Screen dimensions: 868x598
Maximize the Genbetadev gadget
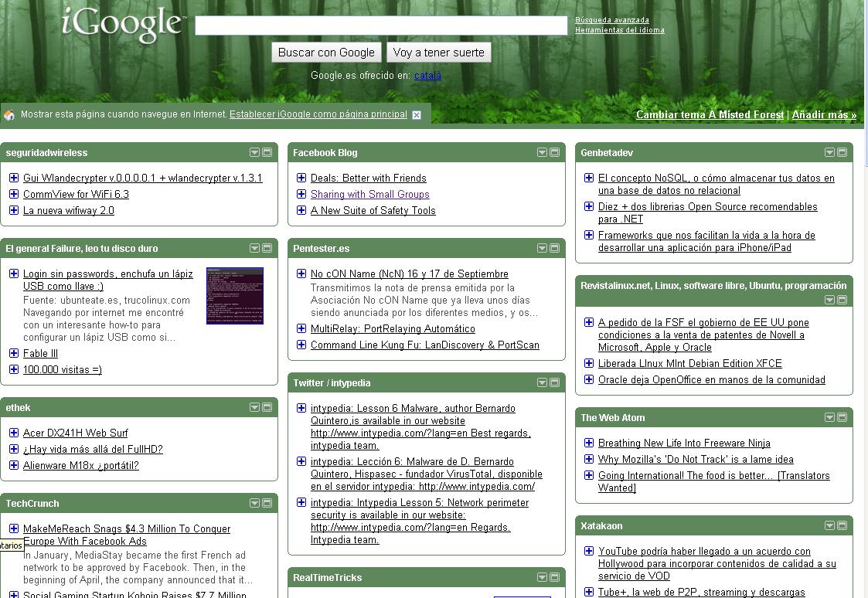pos(842,152)
